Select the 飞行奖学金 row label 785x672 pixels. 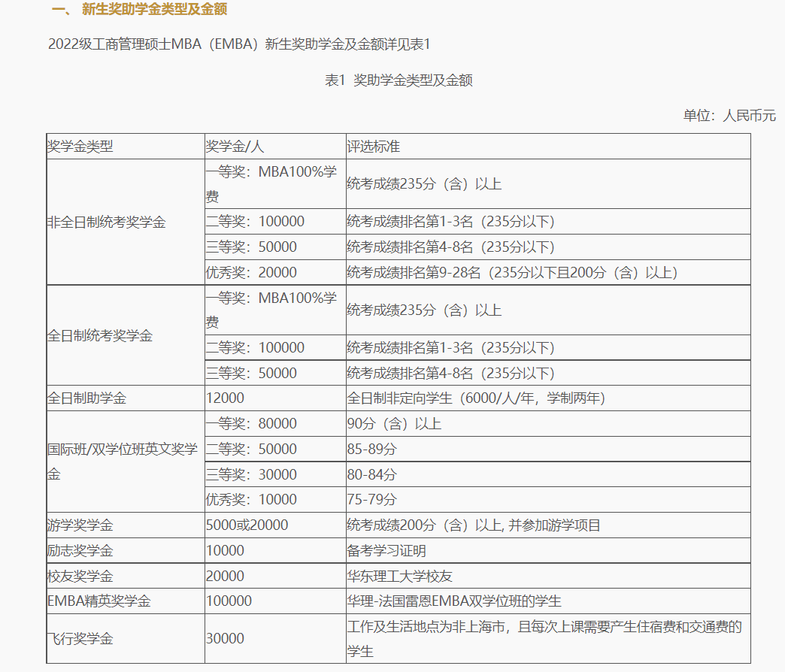(80, 639)
